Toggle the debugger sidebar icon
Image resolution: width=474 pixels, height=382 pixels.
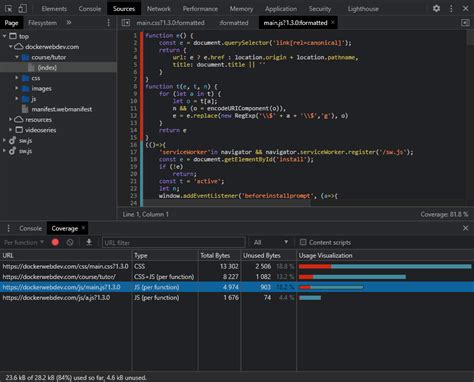click(x=465, y=23)
